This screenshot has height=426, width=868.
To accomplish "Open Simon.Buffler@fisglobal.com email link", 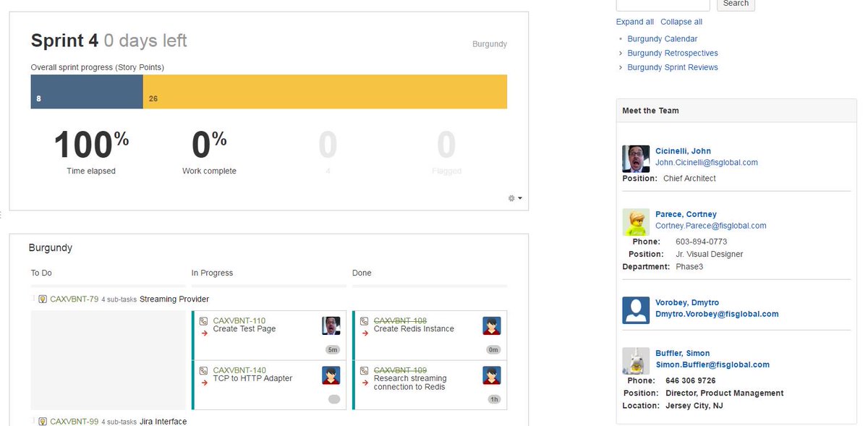I will click(712, 365).
